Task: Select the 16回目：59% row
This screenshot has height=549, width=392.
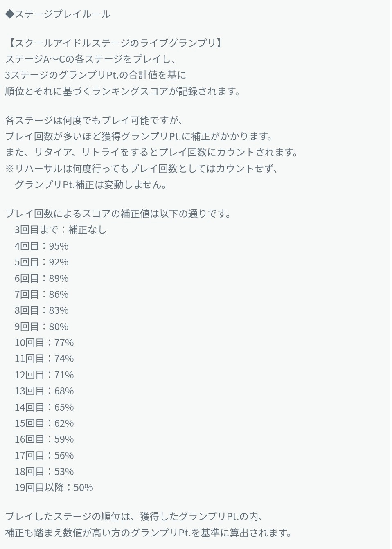Action: click(x=44, y=439)
